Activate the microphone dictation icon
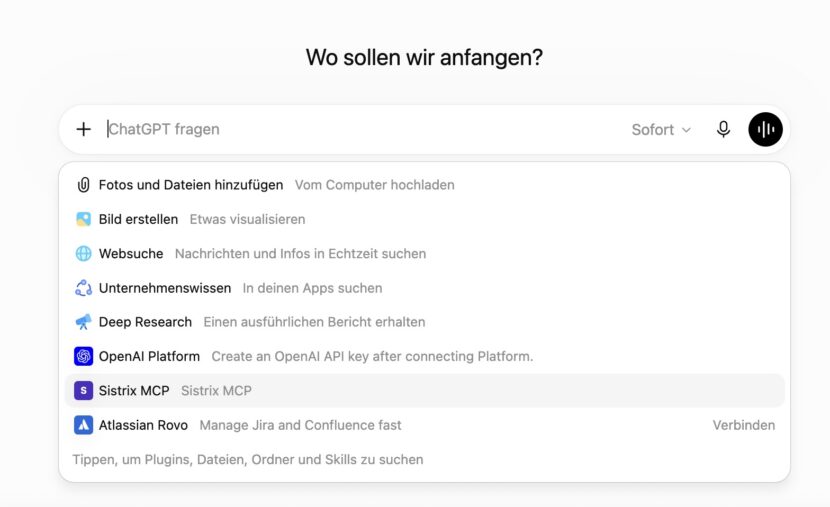The height and width of the screenshot is (507, 830). 723,129
